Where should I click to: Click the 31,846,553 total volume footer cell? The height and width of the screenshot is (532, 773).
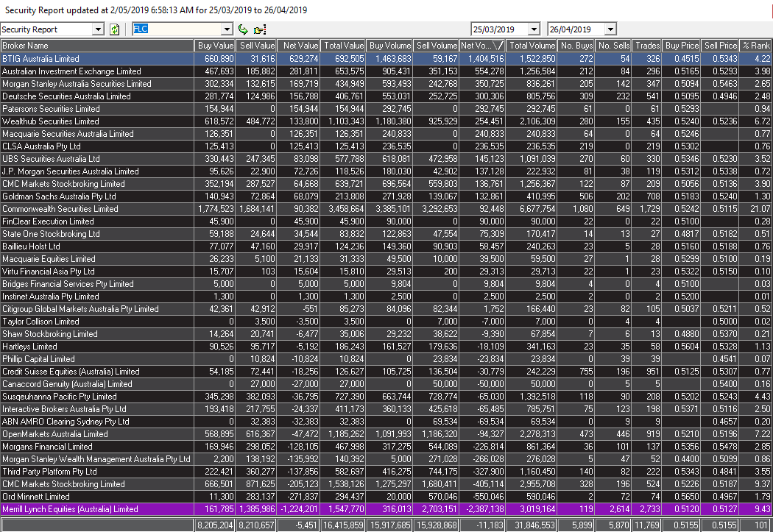pos(532,525)
